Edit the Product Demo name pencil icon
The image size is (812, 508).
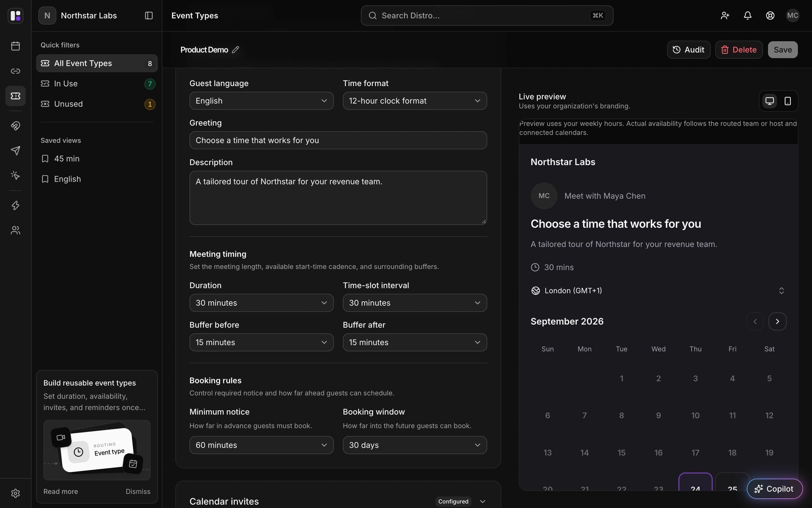tap(235, 50)
